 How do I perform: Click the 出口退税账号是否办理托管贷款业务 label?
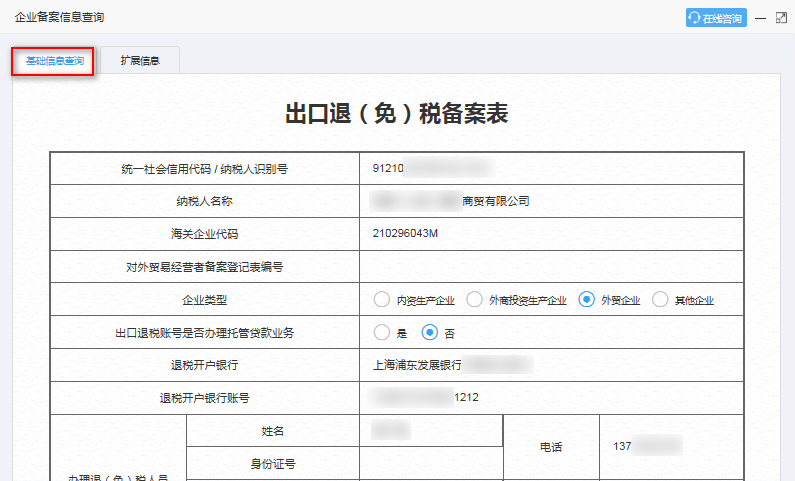pos(204,333)
